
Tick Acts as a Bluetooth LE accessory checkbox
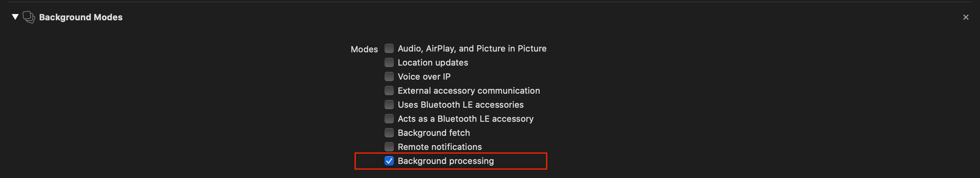coord(389,119)
